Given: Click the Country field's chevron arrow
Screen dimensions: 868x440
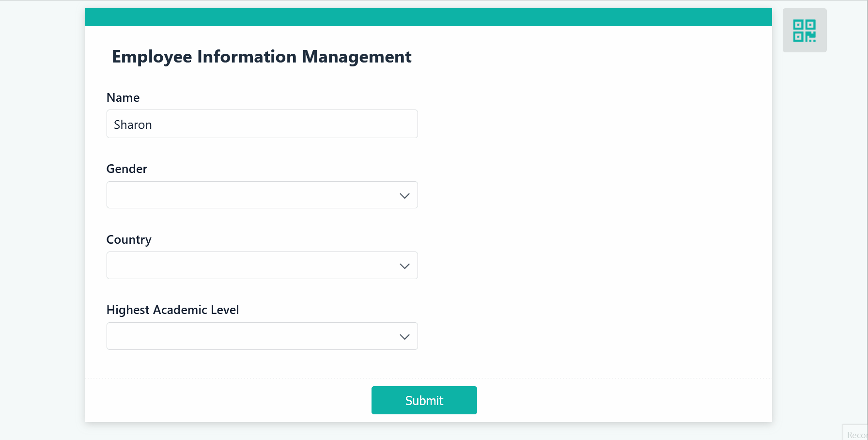Looking at the screenshot, I should click(404, 266).
